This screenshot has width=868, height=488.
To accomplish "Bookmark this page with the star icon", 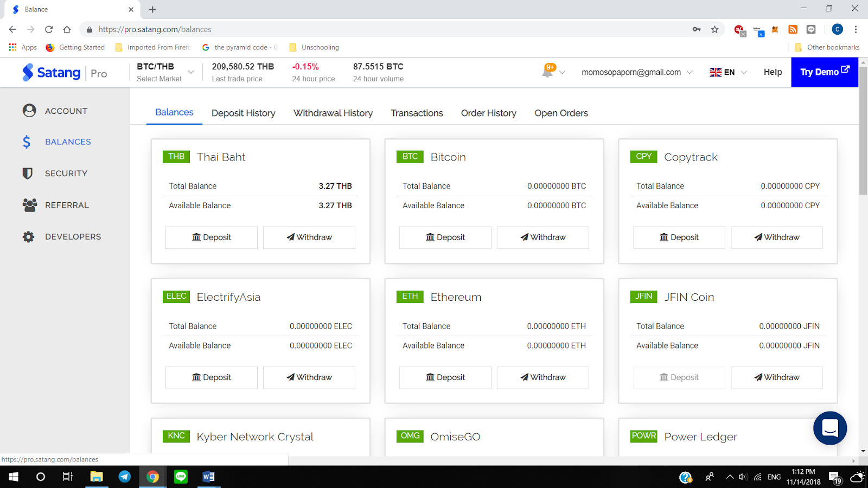I will [x=714, y=29].
